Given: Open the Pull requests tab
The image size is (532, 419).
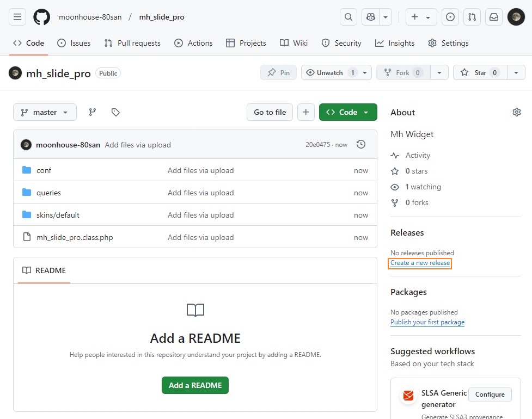Looking at the screenshot, I should [132, 43].
